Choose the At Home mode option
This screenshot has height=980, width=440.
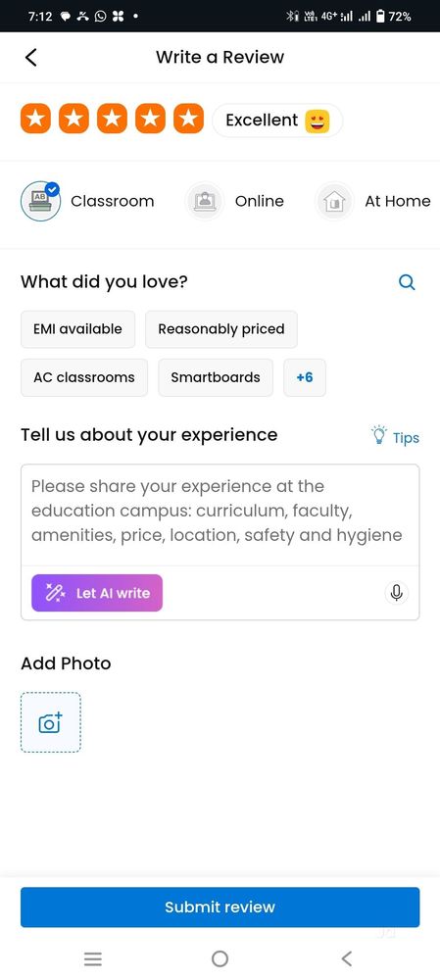point(373,201)
